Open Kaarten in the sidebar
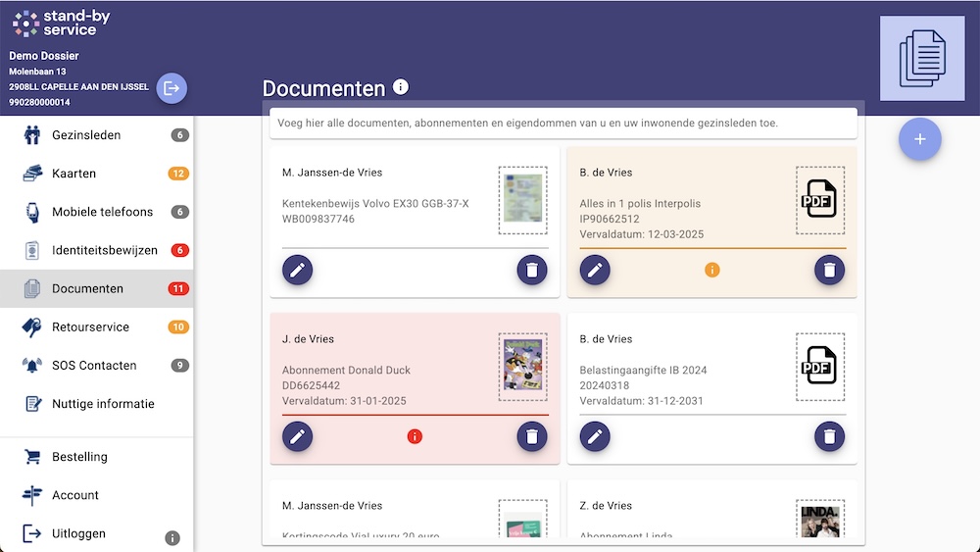The image size is (980, 552). pos(97,174)
